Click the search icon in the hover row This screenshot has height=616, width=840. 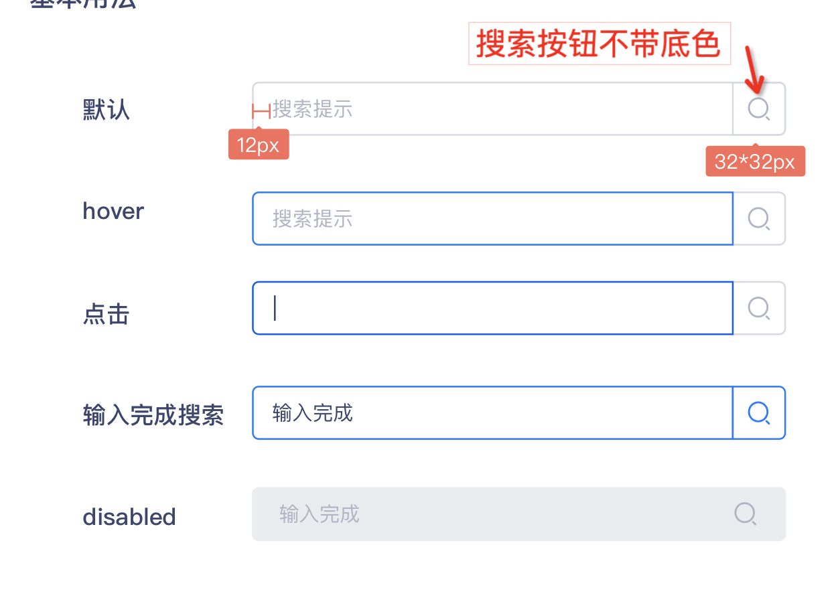click(x=758, y=218)
